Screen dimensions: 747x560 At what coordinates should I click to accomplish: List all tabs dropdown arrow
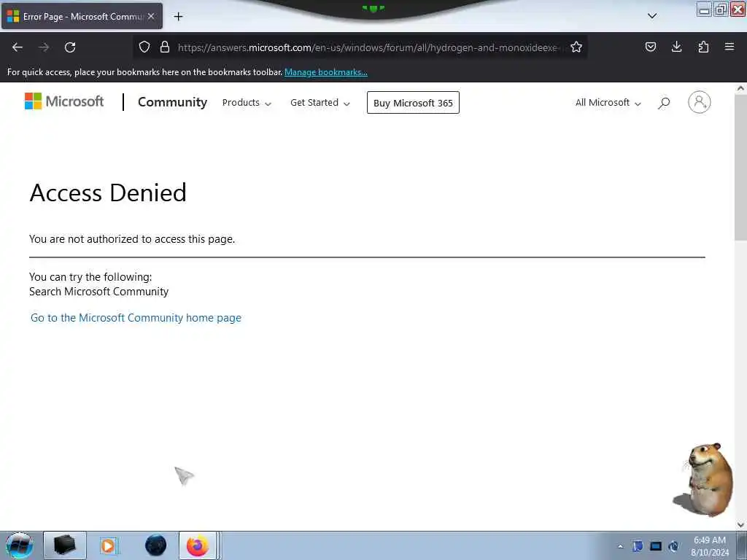tap(652, 16)
